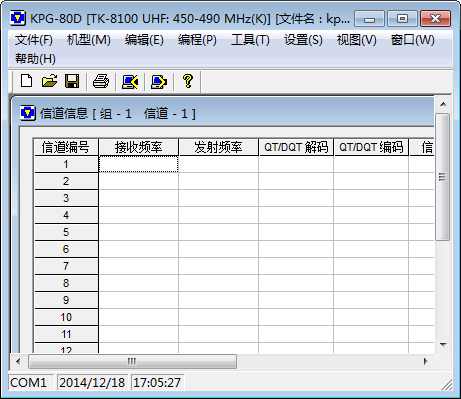Click the vertical scrollbar thumb

[x=443, y=177]
